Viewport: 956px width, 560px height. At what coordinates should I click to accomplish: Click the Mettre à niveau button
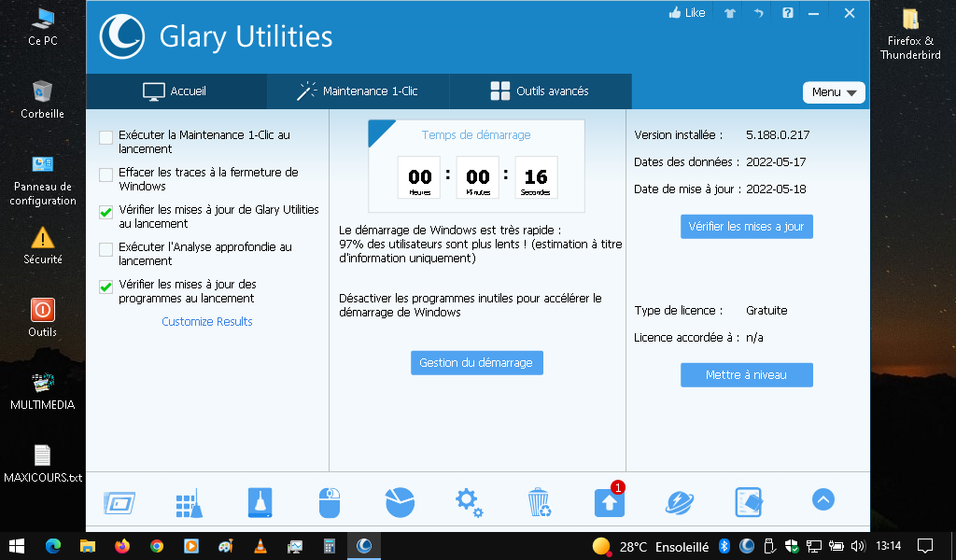(746, 375)
